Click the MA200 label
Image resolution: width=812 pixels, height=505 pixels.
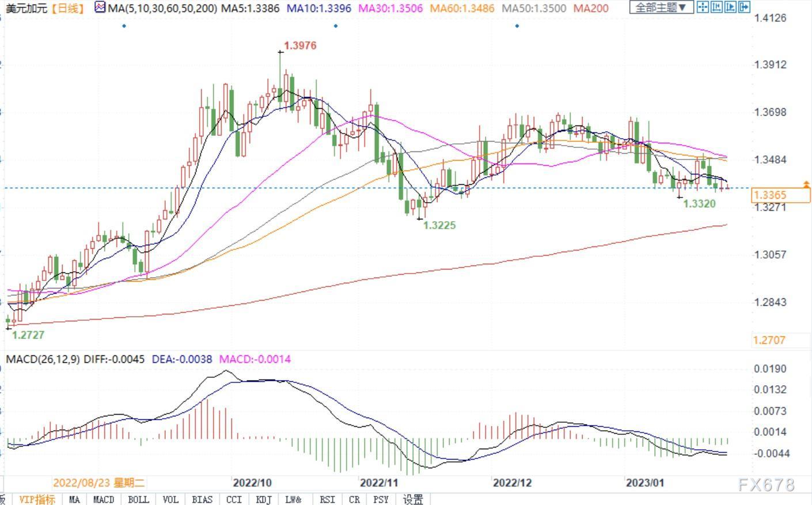tap(591, 8)
